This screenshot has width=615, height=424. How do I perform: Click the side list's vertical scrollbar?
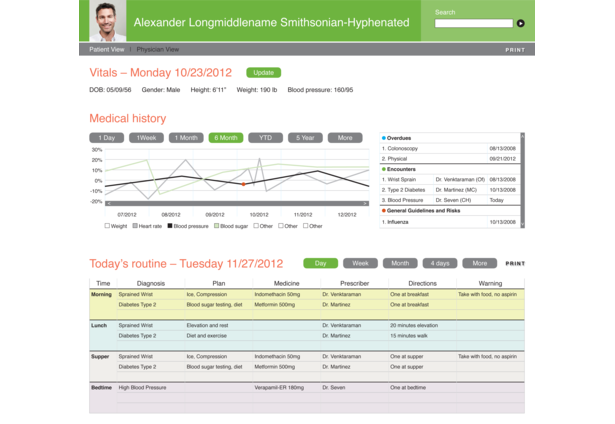pos(522,180)
